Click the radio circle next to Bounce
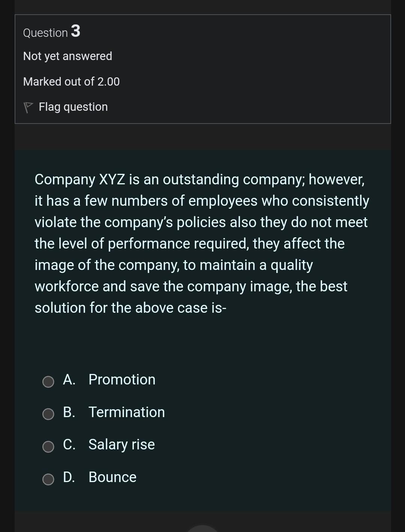 coord(48,479)
